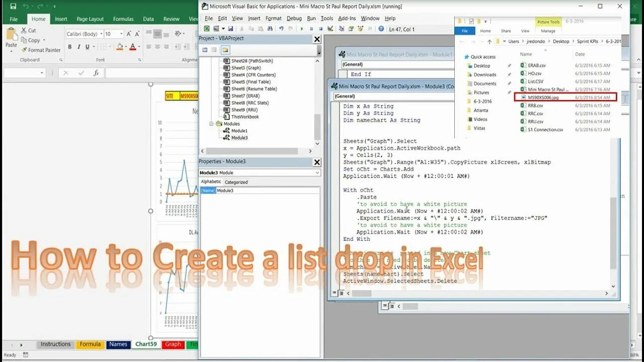Open Properties Window icon in VBA toolbar
Viewport: 644px width, 362px height.
[351, 29]
